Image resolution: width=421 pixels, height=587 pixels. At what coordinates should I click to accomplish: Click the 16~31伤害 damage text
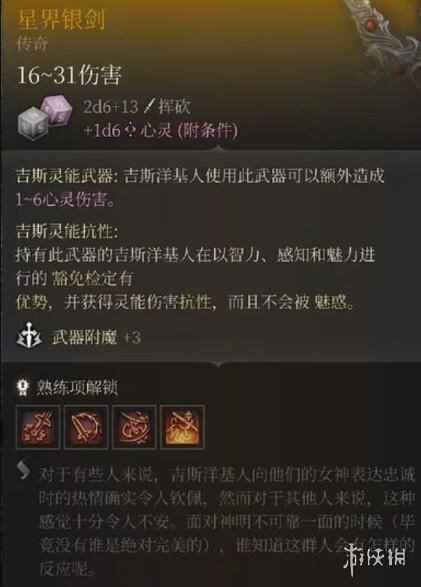(69, 75)
